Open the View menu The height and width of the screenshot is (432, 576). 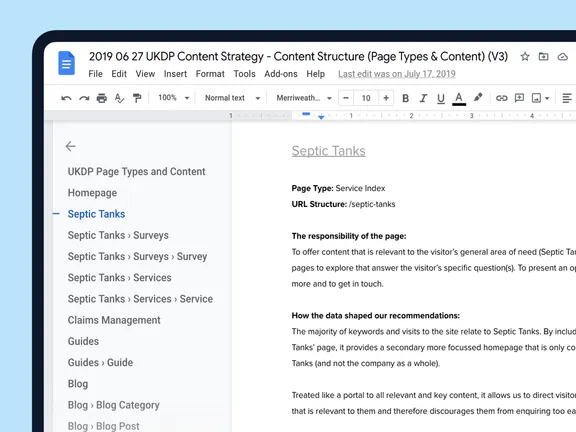[x=145, y=74]
